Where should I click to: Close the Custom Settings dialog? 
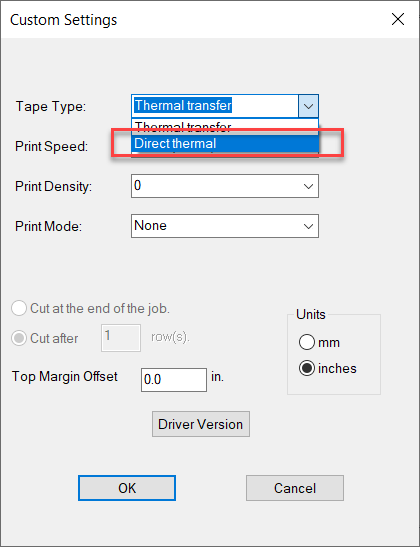(x=398, y=19)
